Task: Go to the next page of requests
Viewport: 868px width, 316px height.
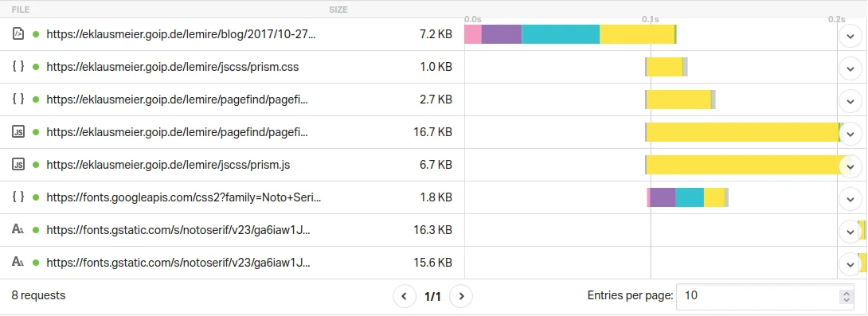Action: click(461, 296)
